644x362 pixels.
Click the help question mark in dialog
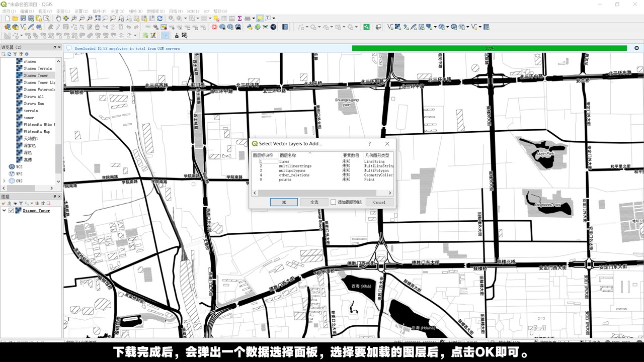pos(369,144)
